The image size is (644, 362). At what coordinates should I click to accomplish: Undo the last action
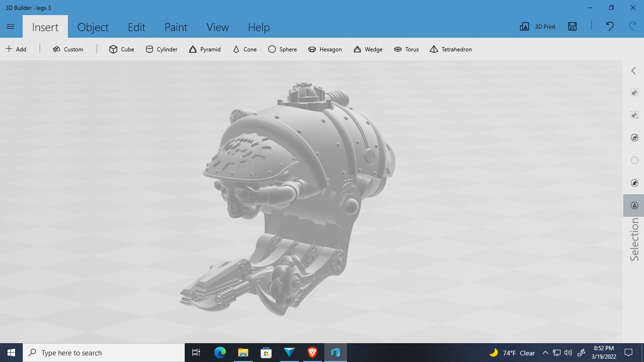pos(609,27)
